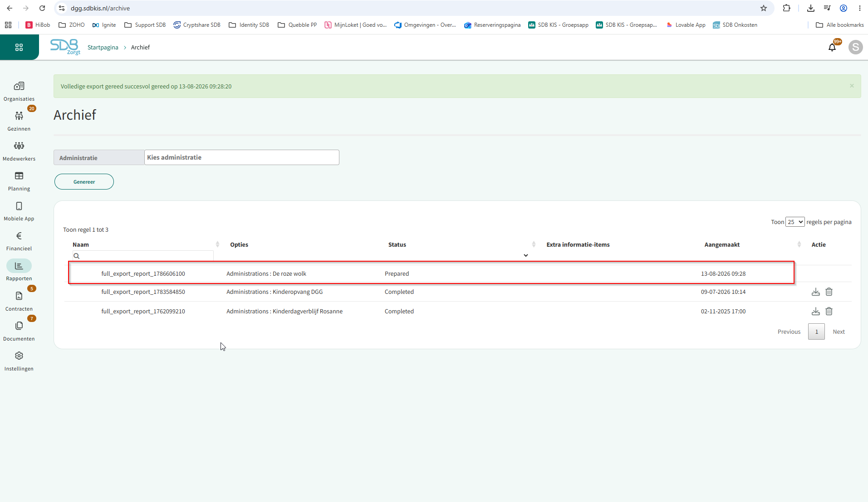Reload the current page
This screenshot has width=868, height=502.
pos(42,8)
